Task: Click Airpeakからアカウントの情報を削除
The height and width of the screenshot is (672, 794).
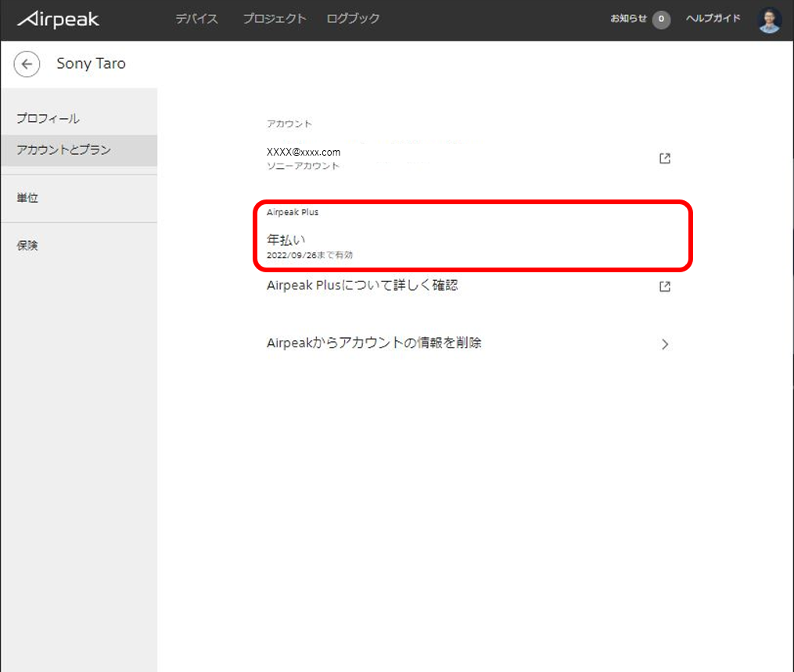Action: pyautogui.click(x=374, y=343)
